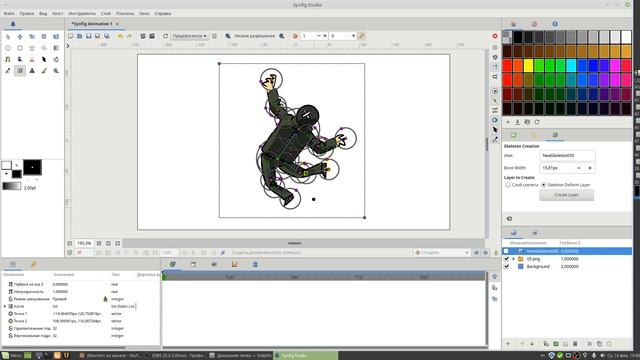Select the Star tool
The image size is (640, 360).
click(32, 48)
